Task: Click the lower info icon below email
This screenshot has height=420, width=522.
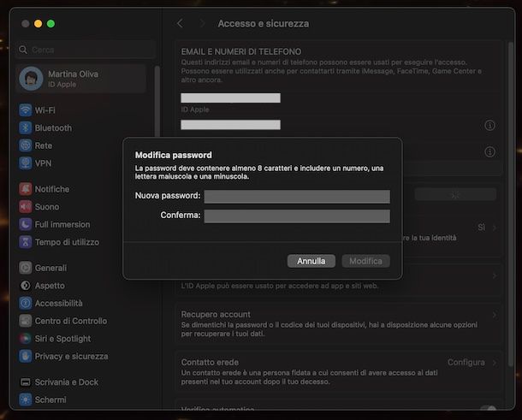Action: pos(489,151)
